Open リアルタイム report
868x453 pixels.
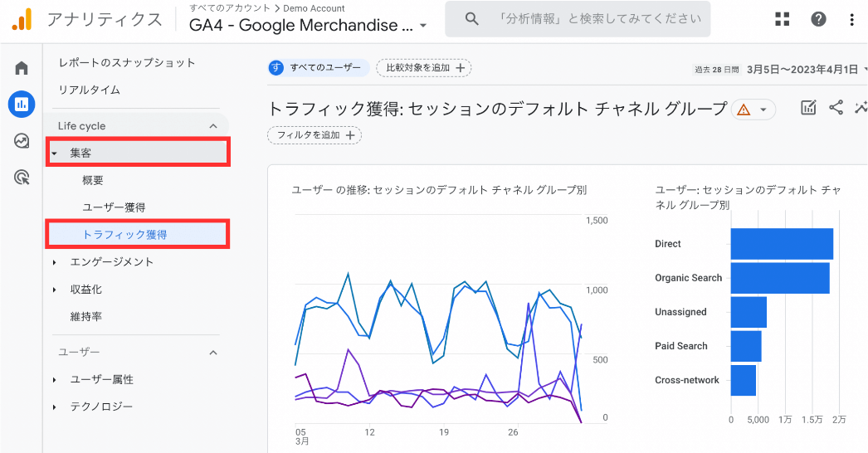coord(90,90)
